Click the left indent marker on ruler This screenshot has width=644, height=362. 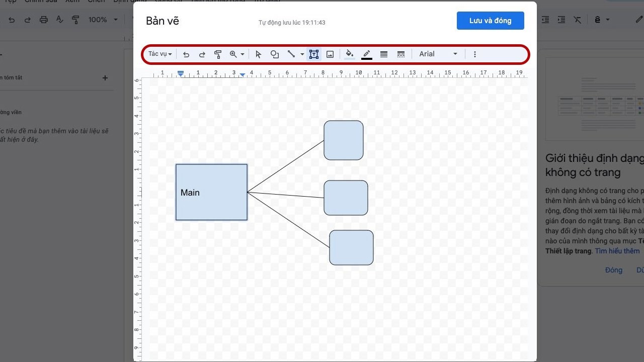pyautogui.click(x=181, y=74)
